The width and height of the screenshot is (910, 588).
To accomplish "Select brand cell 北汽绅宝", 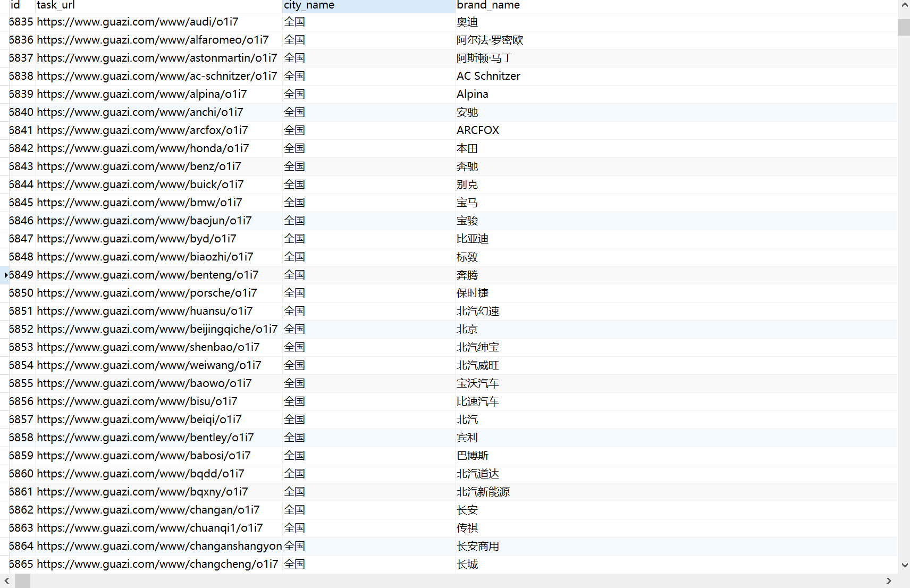I will point(676,347).
